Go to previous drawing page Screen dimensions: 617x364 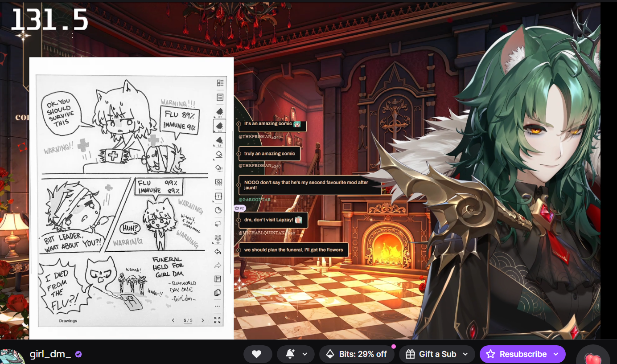[x=173, y=320]
